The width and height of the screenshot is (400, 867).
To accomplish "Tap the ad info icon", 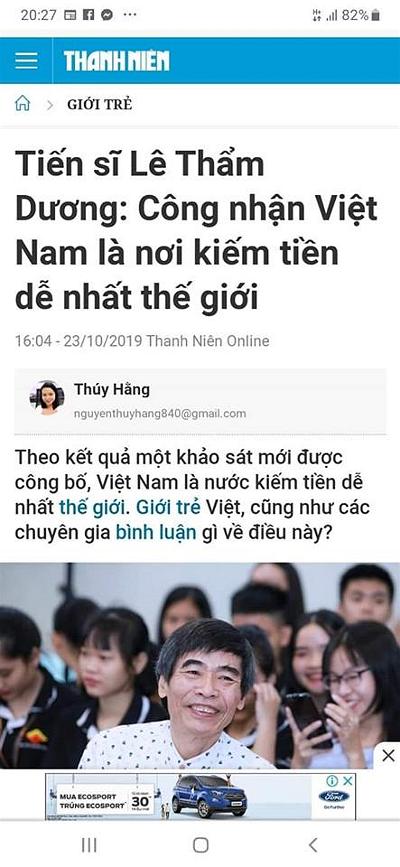I will (332, 781).
